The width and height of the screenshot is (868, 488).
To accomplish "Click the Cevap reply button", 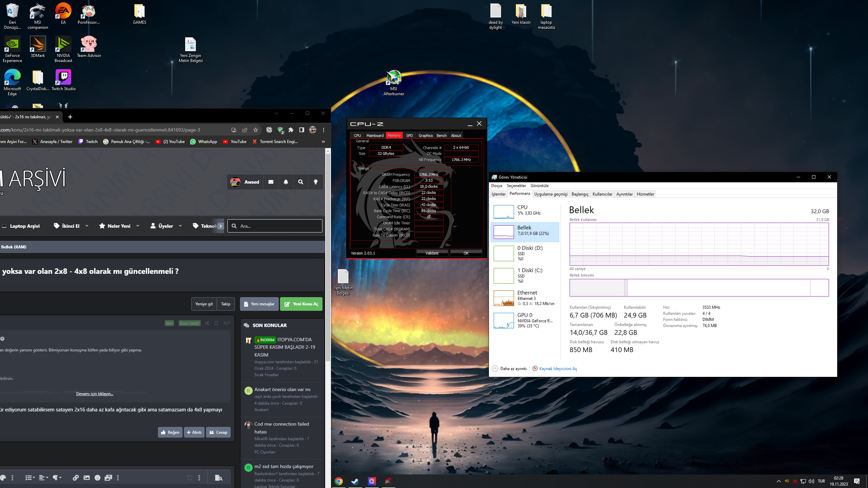I will [218, 432].
